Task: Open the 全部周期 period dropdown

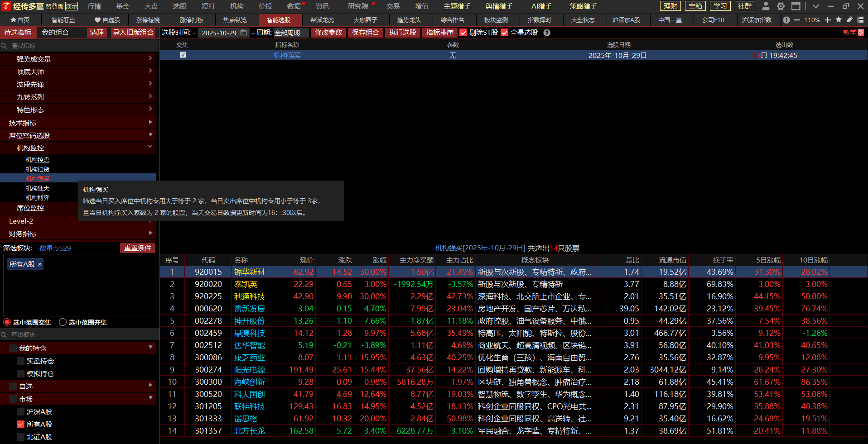Action: click(x=291, y=33)
